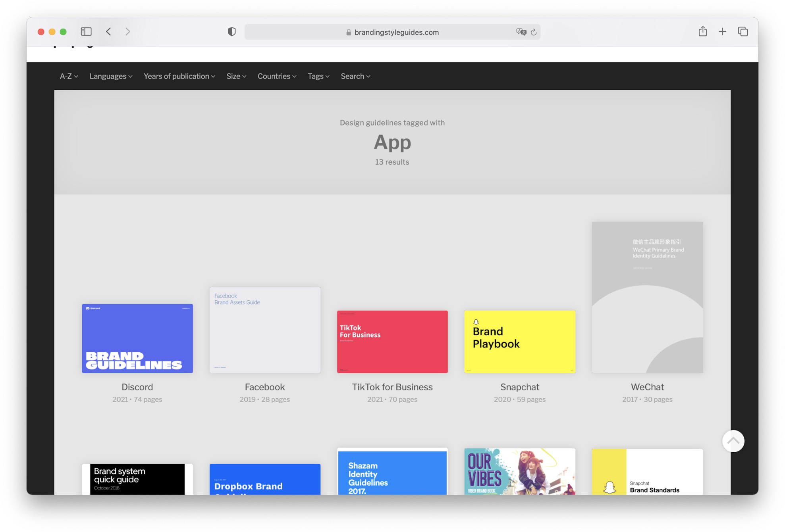The image size is (785, 532).
Task: Toggle the Safari sidebar icon
Action: (x=86, y=32)
